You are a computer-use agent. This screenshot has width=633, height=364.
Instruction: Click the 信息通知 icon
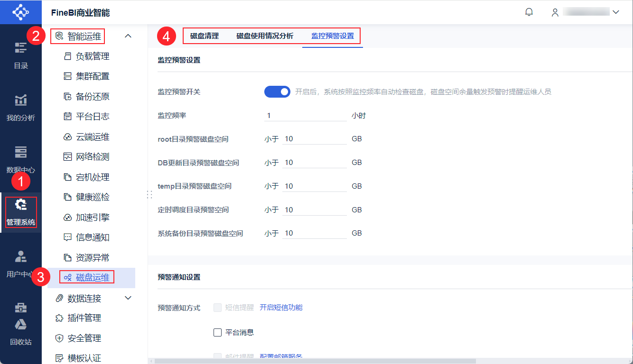[x=67, y=237]
